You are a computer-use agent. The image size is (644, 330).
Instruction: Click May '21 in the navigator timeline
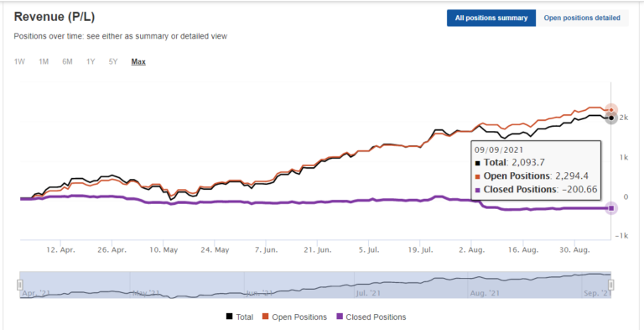(146, 293)
